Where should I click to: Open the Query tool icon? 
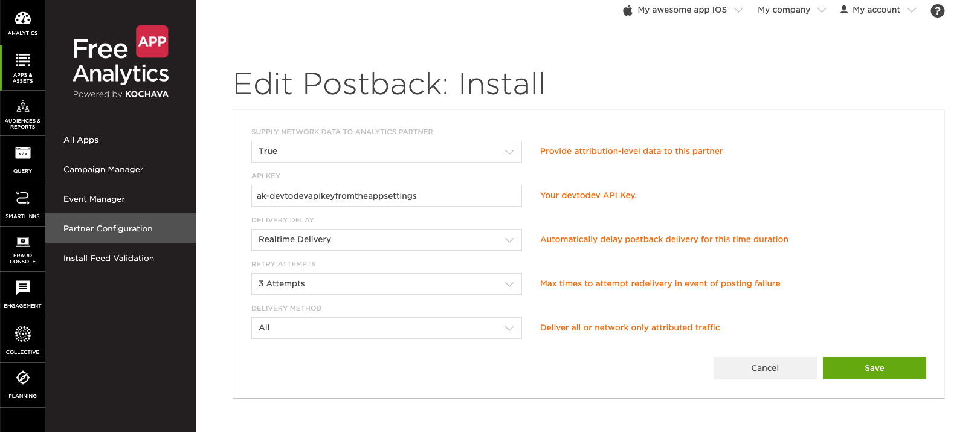click(23, 153)
